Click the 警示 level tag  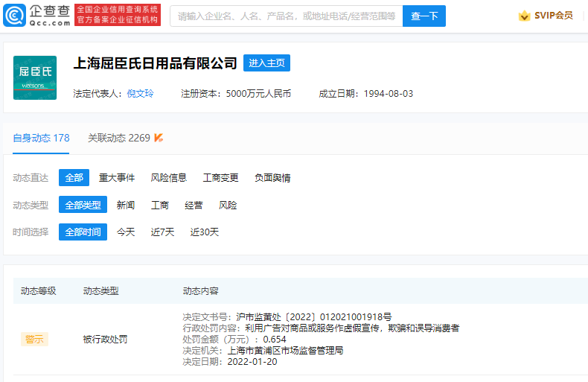tap(34, 340)
